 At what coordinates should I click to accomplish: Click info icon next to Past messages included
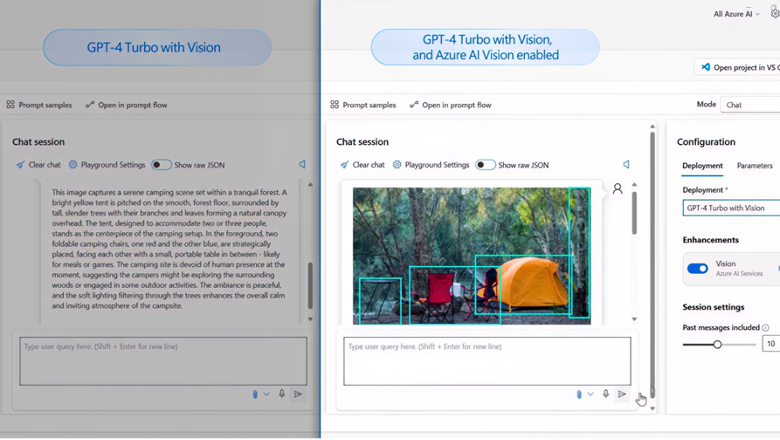[x=766, y=328]
